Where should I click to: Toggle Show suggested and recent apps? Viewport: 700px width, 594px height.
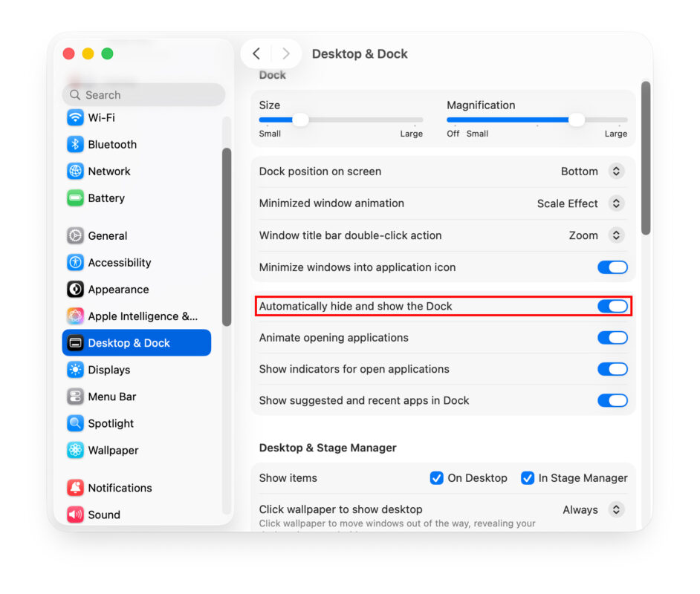point(612,400)
